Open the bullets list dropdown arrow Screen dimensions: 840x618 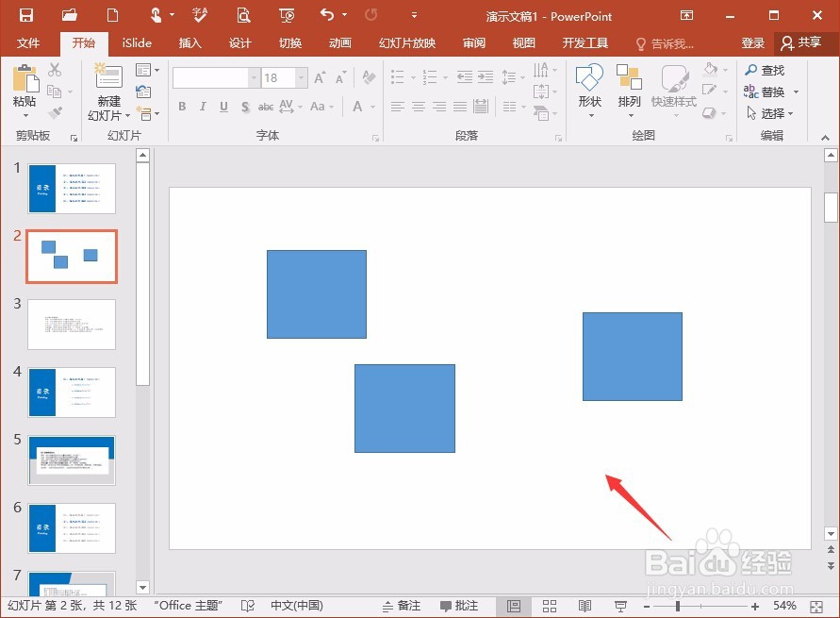[413, 77]
